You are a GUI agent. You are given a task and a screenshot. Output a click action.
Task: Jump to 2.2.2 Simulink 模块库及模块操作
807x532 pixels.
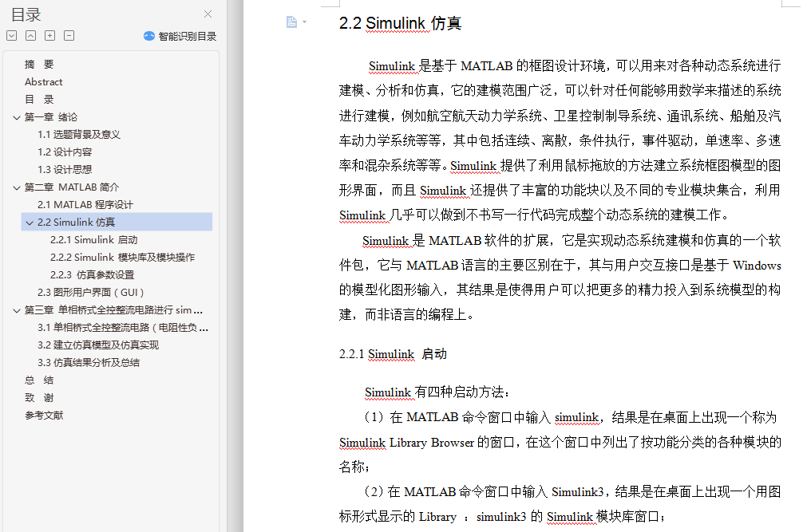[x=122, y=257]
